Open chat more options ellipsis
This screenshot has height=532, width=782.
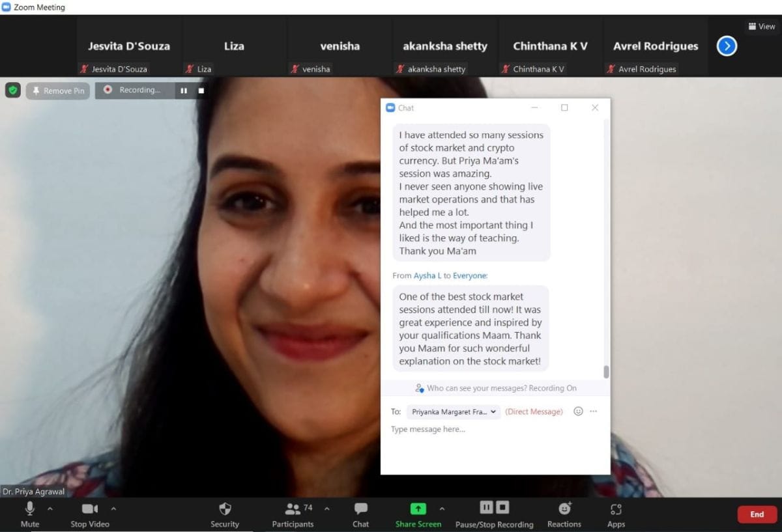click(593, 412)
